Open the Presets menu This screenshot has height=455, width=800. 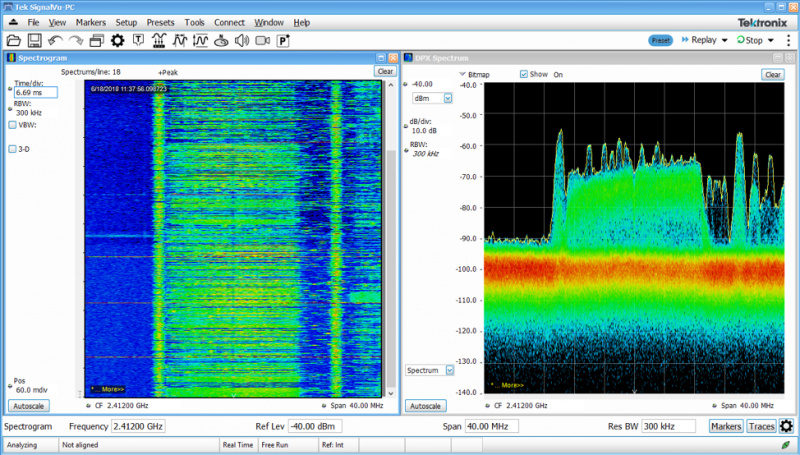coord(159,21)
